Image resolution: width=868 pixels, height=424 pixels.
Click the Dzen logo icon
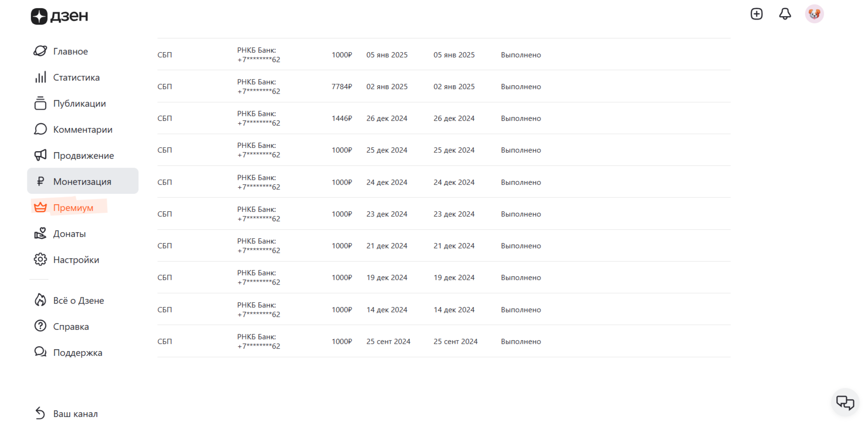point(39,16)
